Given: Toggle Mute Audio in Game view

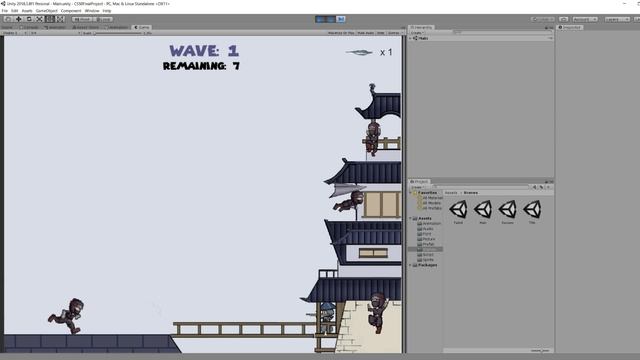Looking at the screenshot, I should coord(365,33).
